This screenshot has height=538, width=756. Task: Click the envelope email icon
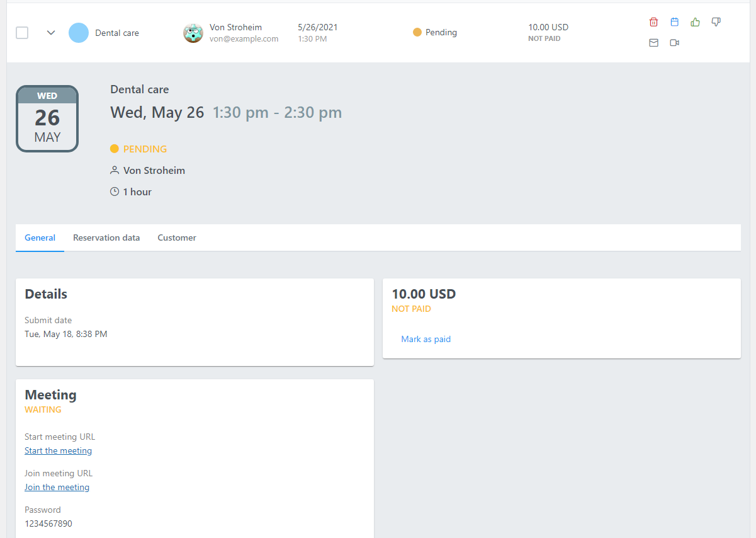(653, 43)
